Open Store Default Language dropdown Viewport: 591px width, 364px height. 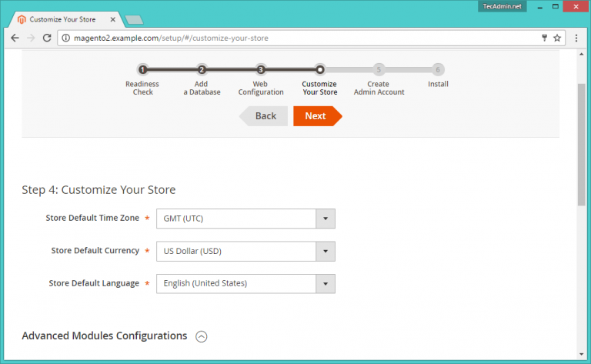click(x=245, y=283)
